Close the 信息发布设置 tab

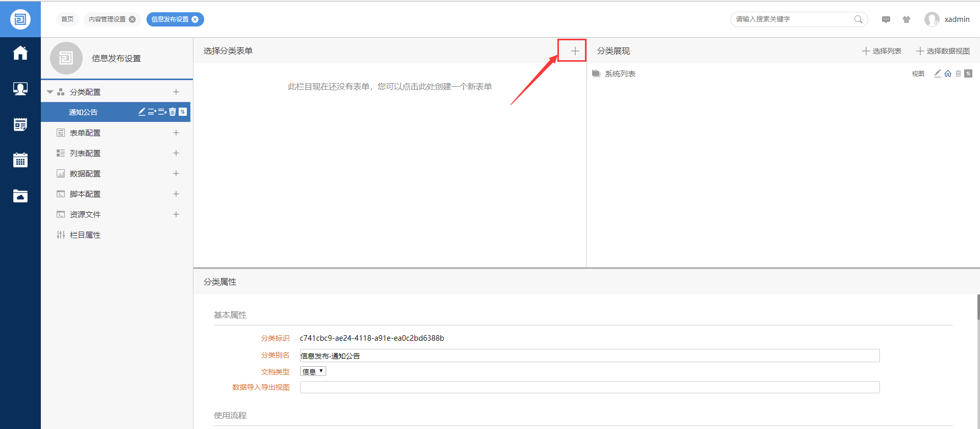click(195, 19)
